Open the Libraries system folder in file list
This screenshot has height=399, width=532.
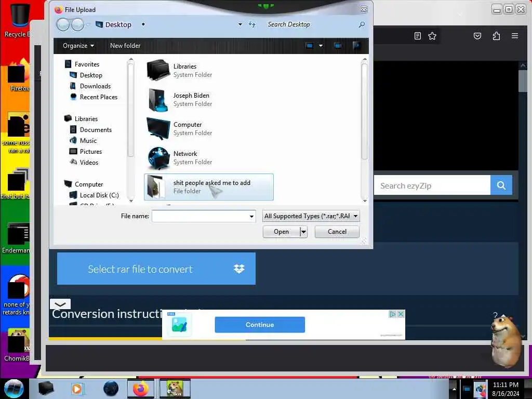180,70
